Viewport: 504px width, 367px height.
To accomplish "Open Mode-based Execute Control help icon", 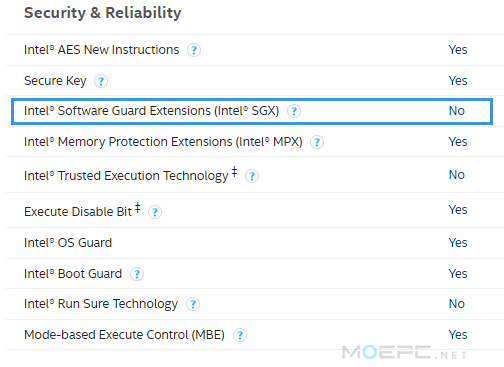I will click(x=240, y=335).
